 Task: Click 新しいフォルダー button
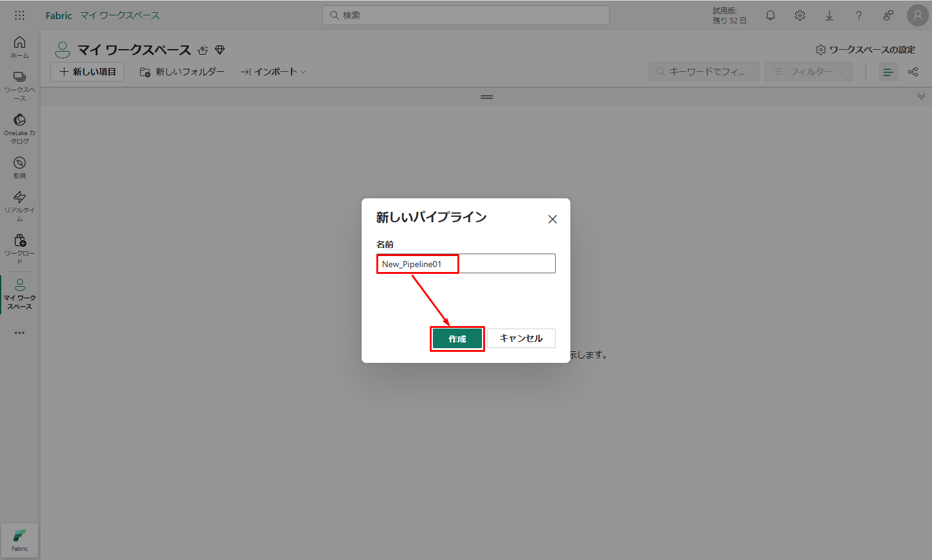point(182,72)
